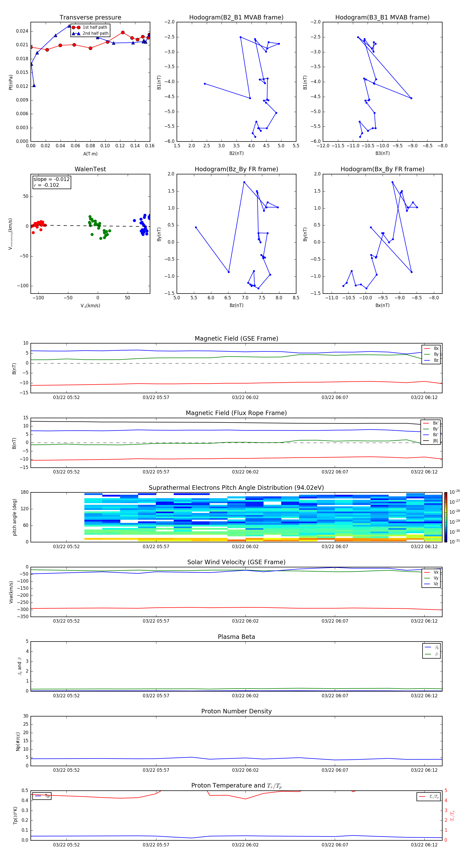Image resolution: width=473 pixels, height=868 pixels.
Task: Click '03/22 06:07' tick under Solar Wind Velocity plot
Action: tap(335, 621)
